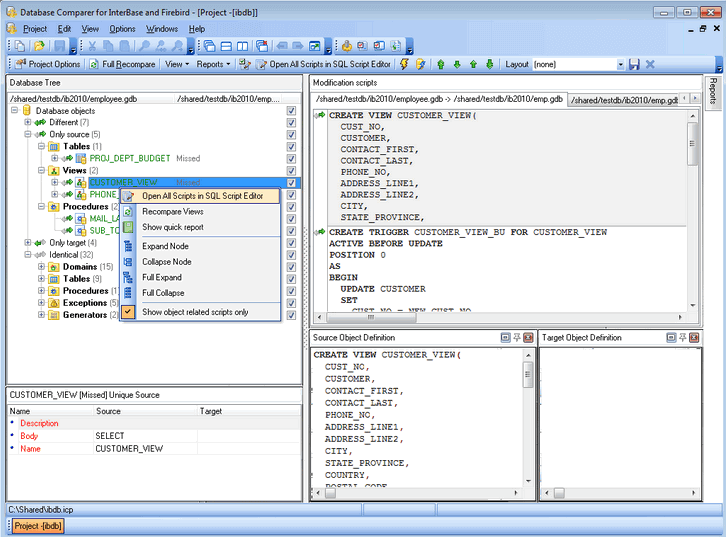Image resolution: width=726 pixels, height=537 pixels.
Task: Click Open All Scripts toolbar button
Action: (x=324, y=64)
